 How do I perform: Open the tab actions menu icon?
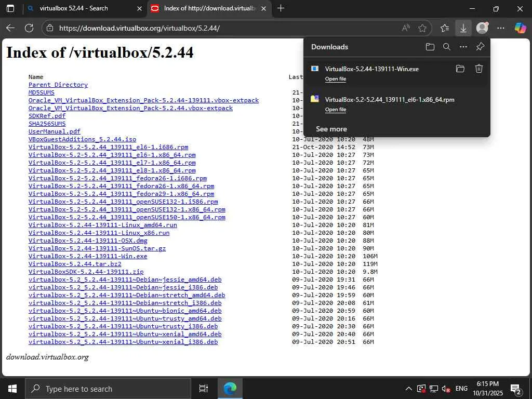coord(10,8)
